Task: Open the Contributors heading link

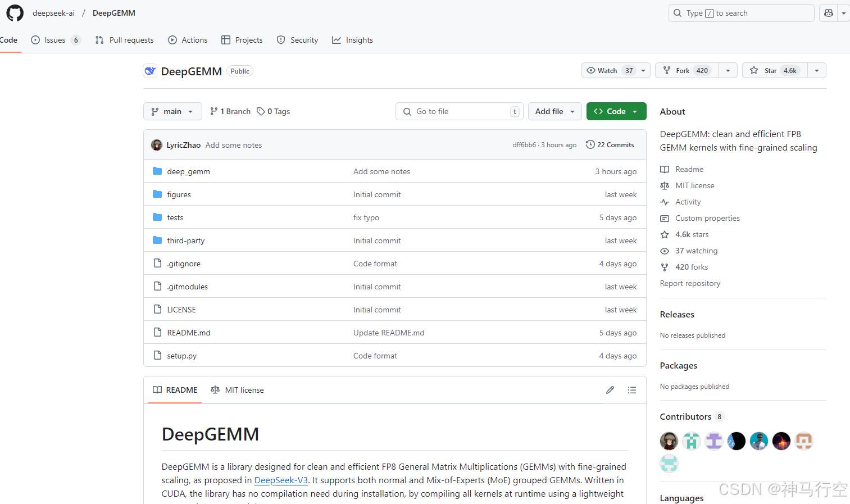Action: 692,416
